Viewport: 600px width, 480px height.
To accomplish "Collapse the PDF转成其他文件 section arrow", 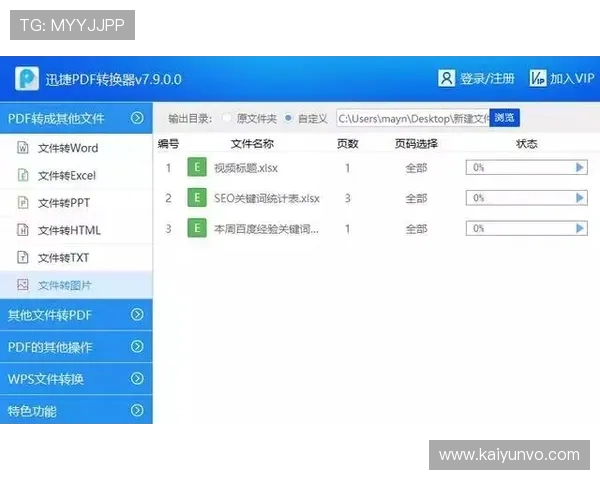I will (x=137, y=118).
